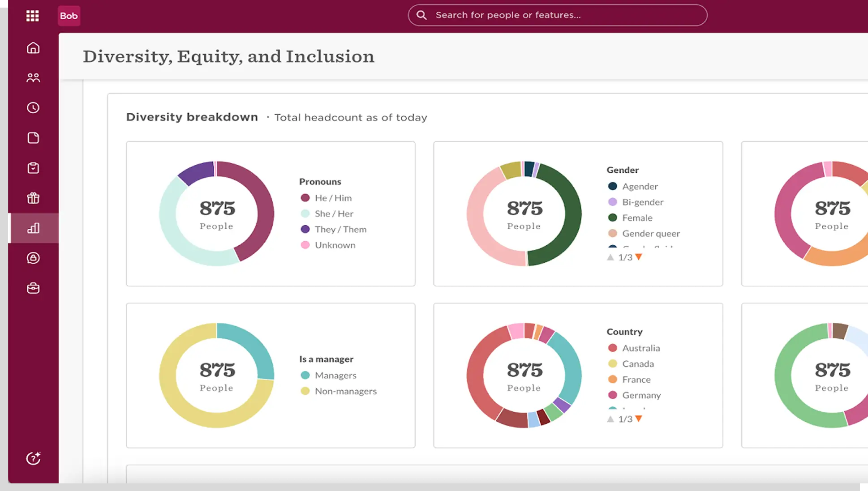Click the Diversity breakdown heading
The width and height of the screenshot is (868, 491).
click(192, 117)
